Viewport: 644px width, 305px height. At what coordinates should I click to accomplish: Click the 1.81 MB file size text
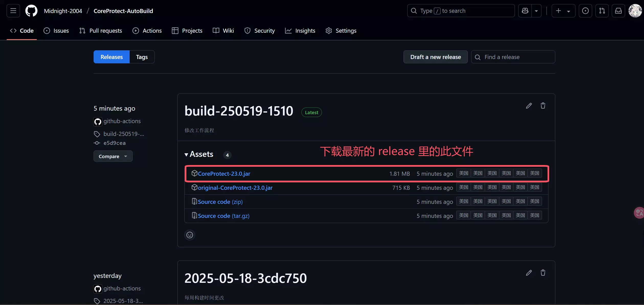(x=400, y=174)
